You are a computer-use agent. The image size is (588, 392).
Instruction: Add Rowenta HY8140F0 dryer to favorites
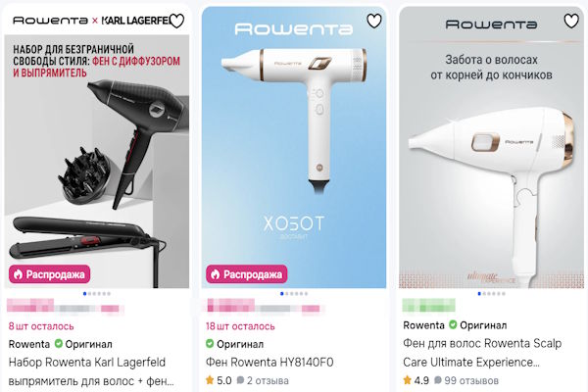pos(374,21)
